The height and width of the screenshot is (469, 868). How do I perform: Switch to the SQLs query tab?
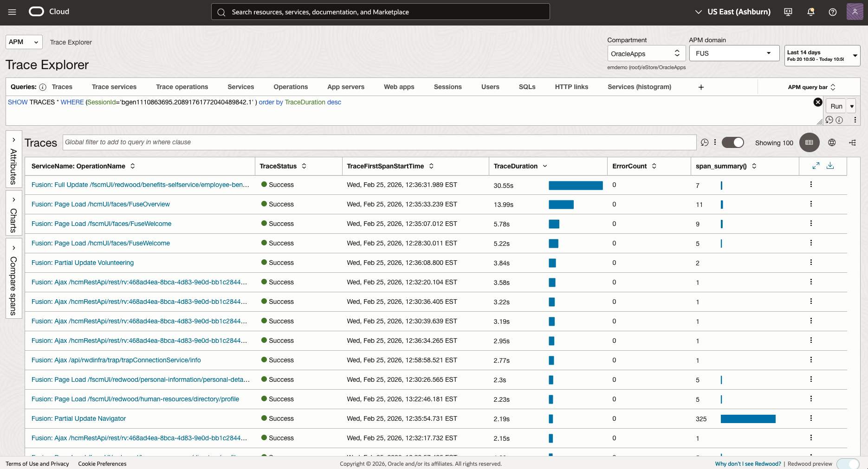(x=527, y=87)
